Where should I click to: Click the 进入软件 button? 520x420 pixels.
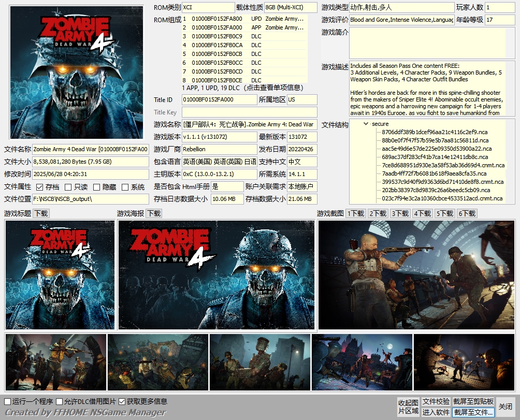coord(436,412)
